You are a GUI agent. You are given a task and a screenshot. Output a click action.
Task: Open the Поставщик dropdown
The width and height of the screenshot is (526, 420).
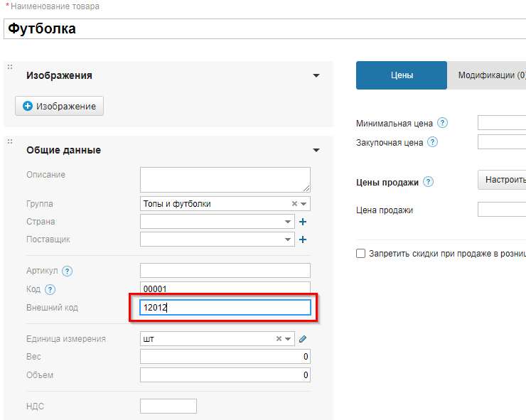pyautogui.click(x=288, y=240)
